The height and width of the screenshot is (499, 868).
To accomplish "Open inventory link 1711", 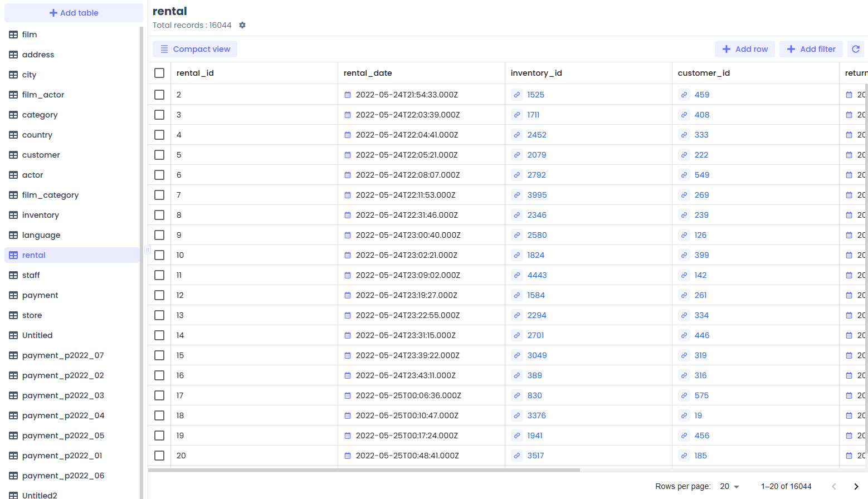I will pos(533,115).
